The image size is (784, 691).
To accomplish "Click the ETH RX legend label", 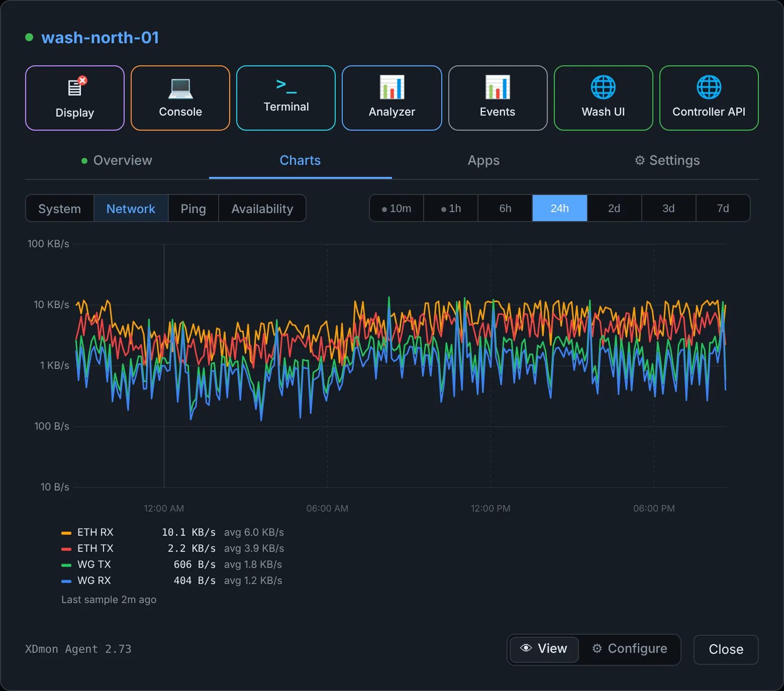I will [95, 532].
